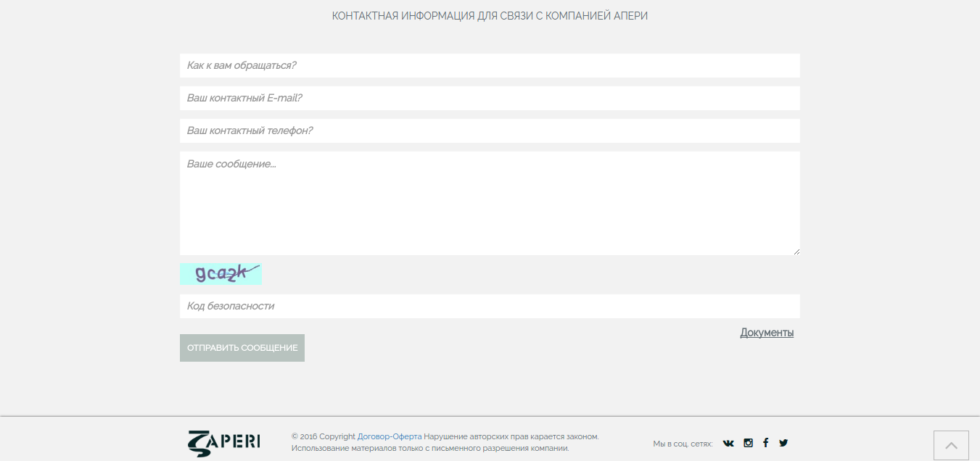Open the 'Договор-Оферта' link in footer
Viewport: 980px width, 461px height.
click(390, 436)
